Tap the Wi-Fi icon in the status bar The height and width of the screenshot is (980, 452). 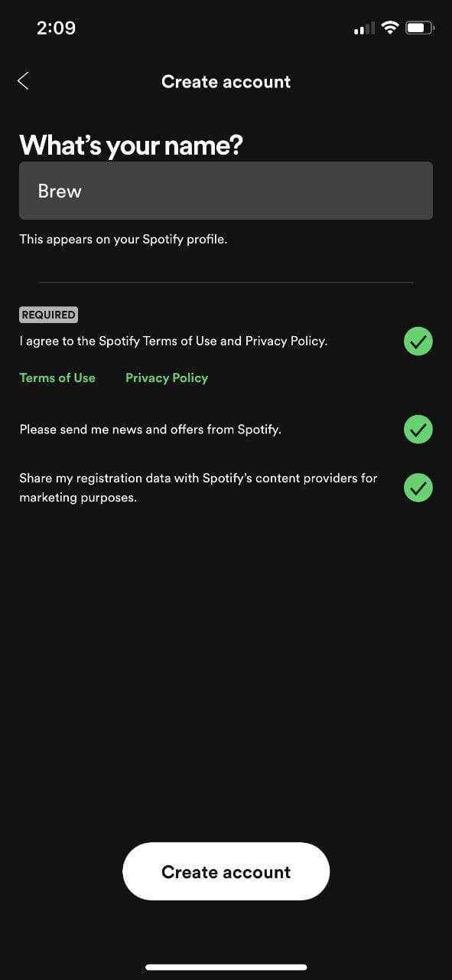pos(389,28)
